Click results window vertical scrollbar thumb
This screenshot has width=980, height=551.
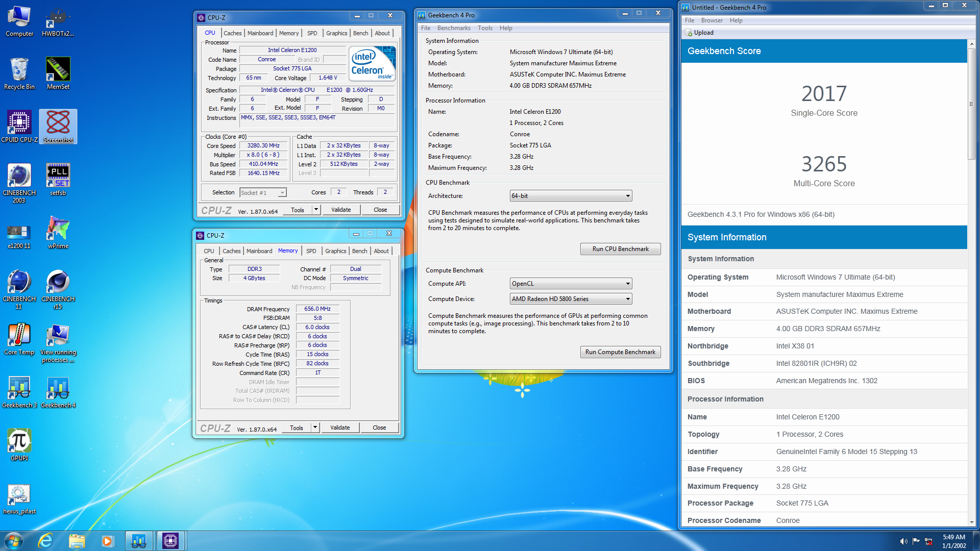pyautogui.click(x=971, y=104)
